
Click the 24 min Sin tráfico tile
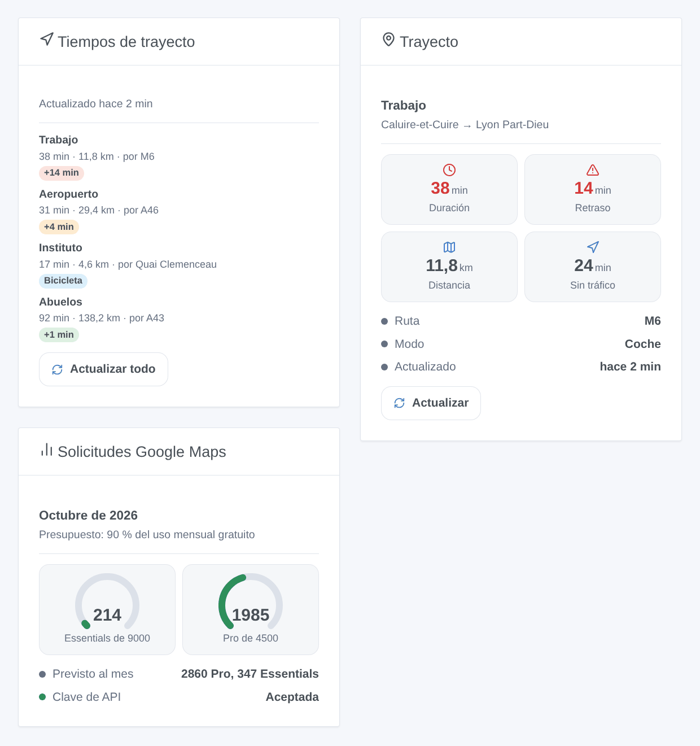(x=593, y=267)
